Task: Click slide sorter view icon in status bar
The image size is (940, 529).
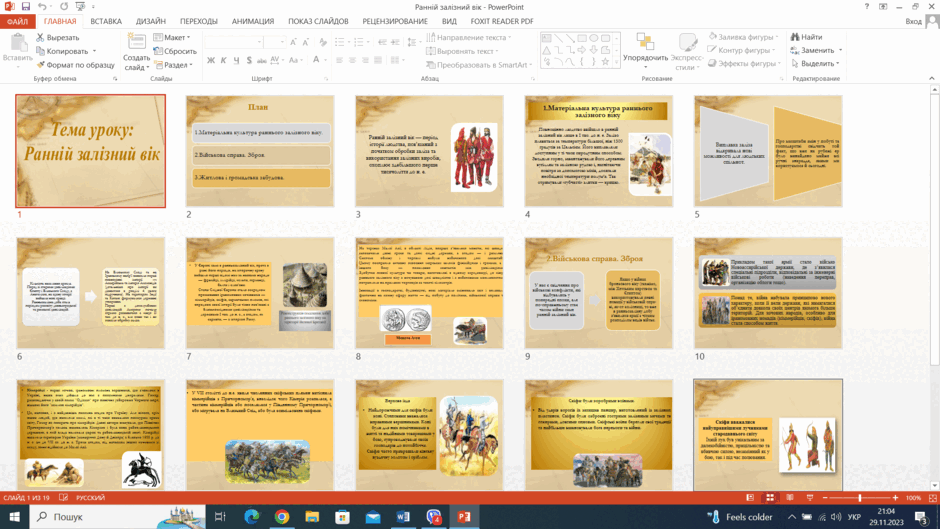Action: click(x=770, y=498)
